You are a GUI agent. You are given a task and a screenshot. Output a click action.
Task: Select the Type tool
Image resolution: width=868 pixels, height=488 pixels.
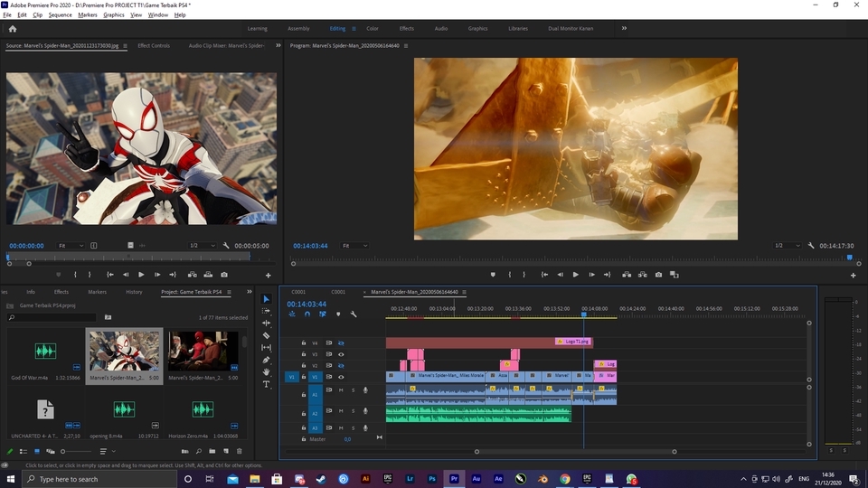pos(266,384)
